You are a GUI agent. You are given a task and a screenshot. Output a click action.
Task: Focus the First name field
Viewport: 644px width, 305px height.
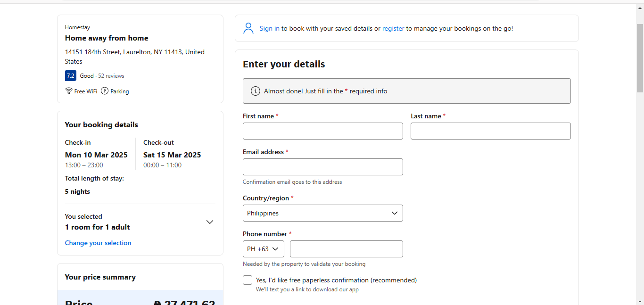pos(322,131)
